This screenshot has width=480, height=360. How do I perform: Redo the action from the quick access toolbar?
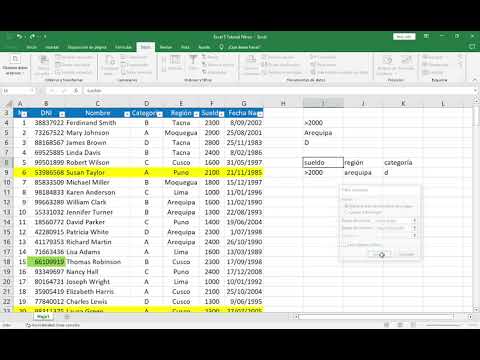pyautogui.click(x=32, y=36)
